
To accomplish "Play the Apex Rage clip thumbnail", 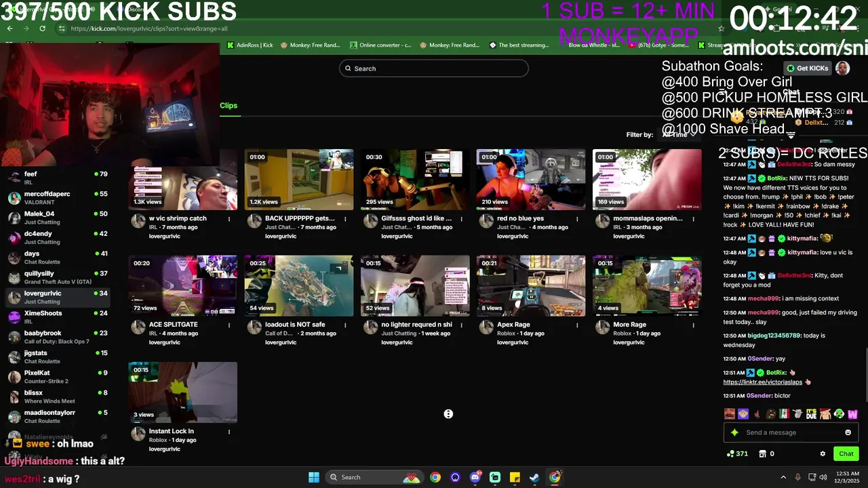I will (531, 286).
